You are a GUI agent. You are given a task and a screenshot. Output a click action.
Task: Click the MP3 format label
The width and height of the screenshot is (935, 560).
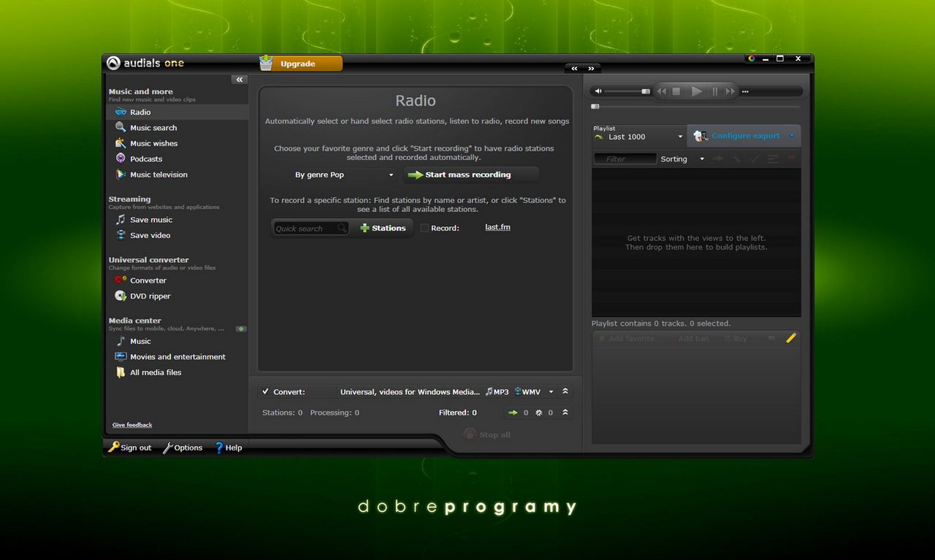click(497, 392)
